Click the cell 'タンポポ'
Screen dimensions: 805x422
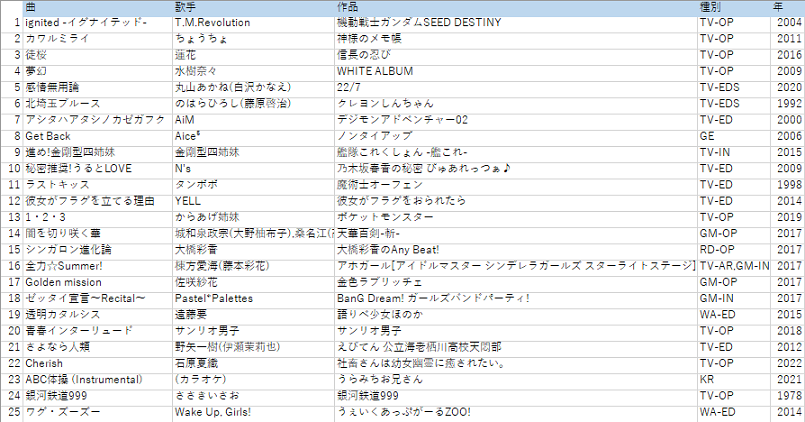(x=254, y=185)
